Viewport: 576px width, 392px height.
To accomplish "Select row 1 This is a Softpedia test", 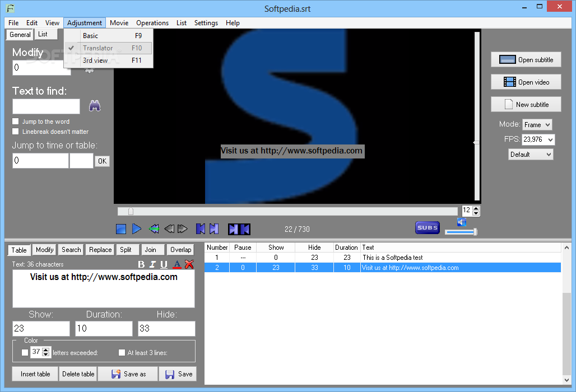I will (x=382, y=258).
